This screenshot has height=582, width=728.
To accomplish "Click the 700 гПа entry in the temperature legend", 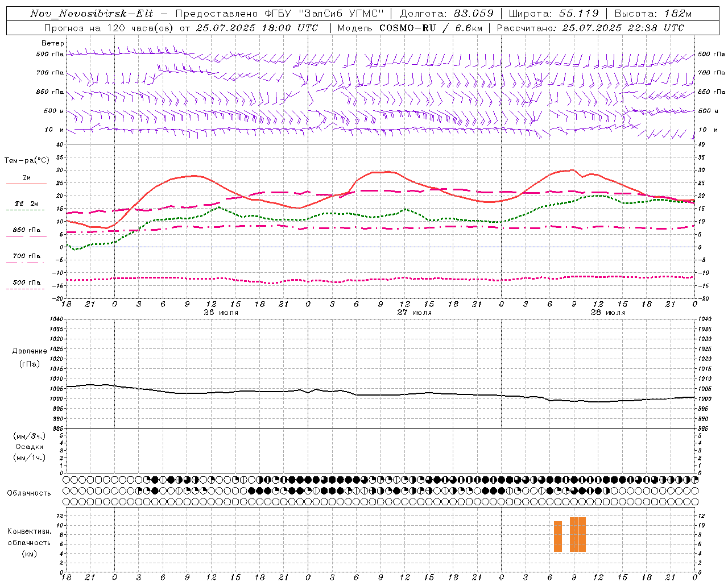I will (26, 256).
